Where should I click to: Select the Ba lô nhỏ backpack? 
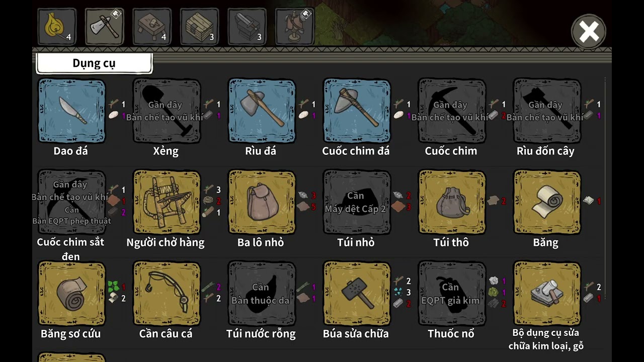(x=262, y=202)
